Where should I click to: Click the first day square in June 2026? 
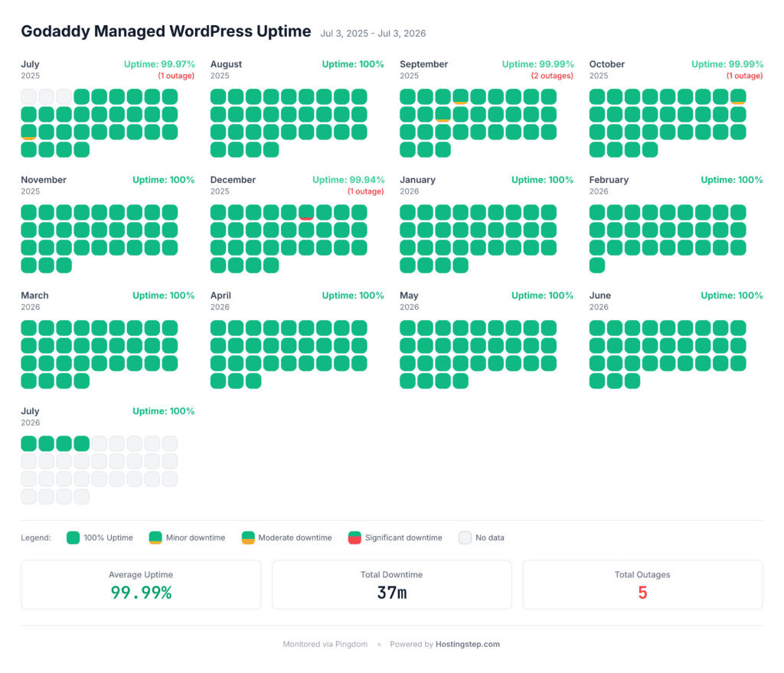point(597,328)
